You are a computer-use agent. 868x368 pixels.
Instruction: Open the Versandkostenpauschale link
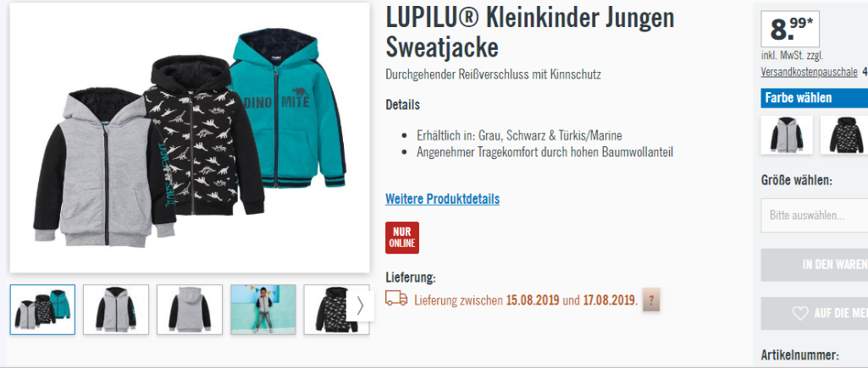[810, 72]
